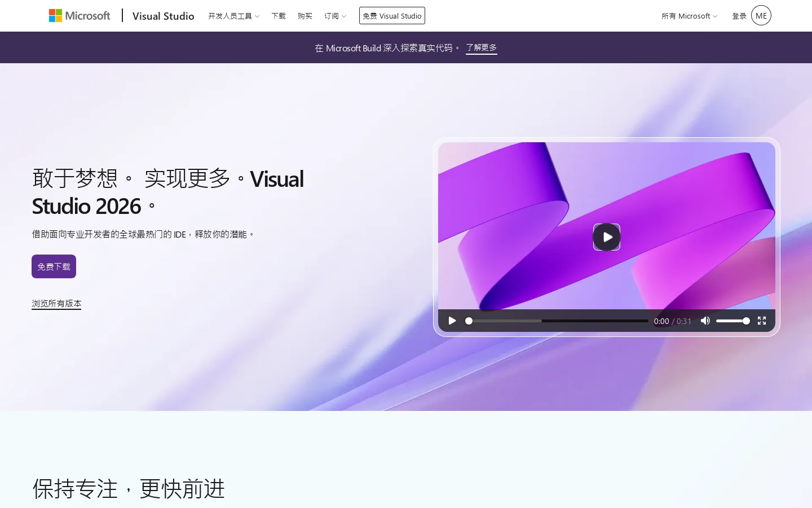Expand the 所有 Microsoft dropdown
The width and height of the screenshot is (812, 508).
click(x=689, y=16)
